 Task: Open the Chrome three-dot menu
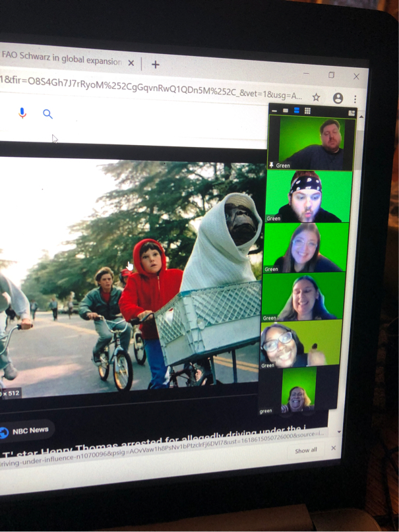coord(355,99)
